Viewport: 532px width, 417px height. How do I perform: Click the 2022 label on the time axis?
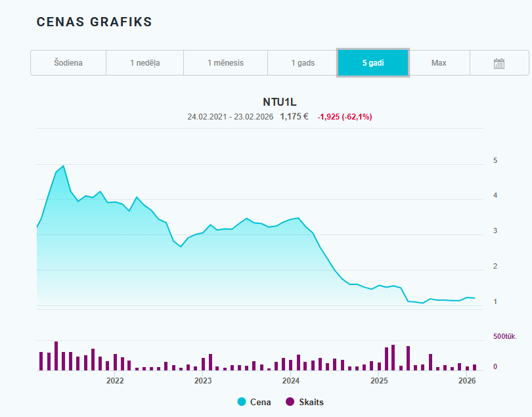point(115,380)
